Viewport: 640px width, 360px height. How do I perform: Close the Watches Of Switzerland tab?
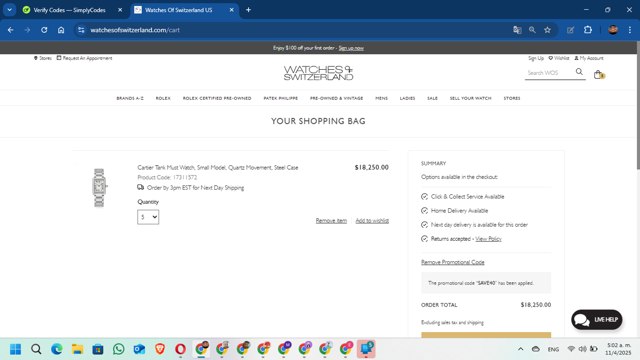pos(231,10)
